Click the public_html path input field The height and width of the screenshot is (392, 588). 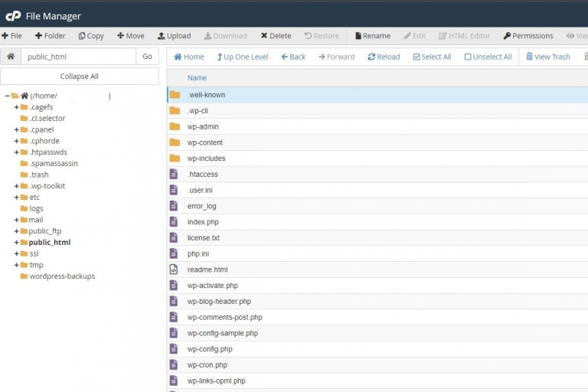click(78, 57)
